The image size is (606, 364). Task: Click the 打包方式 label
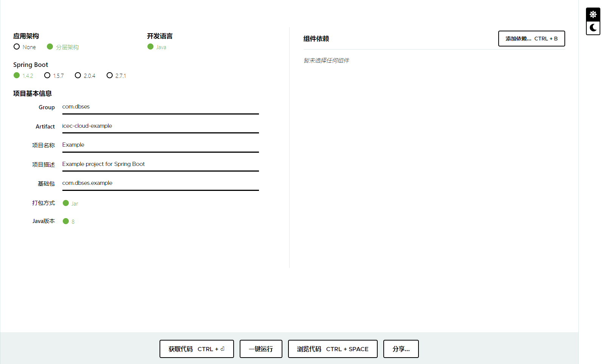[43, 203]
